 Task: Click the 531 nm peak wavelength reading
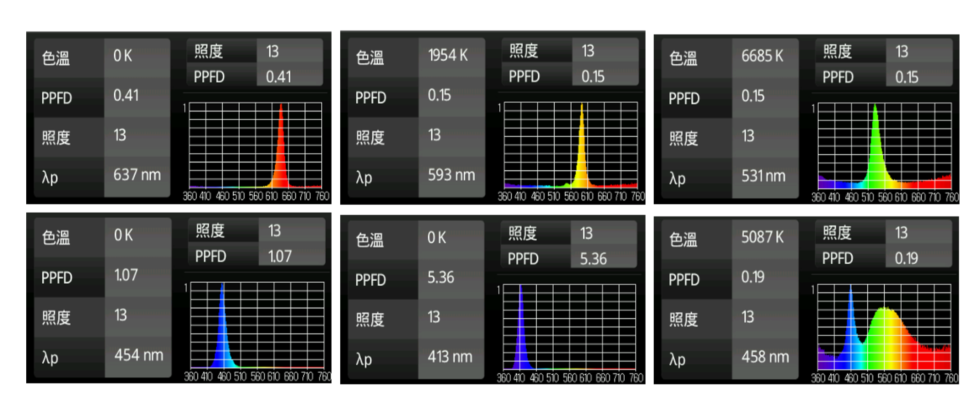pos(763,176)
